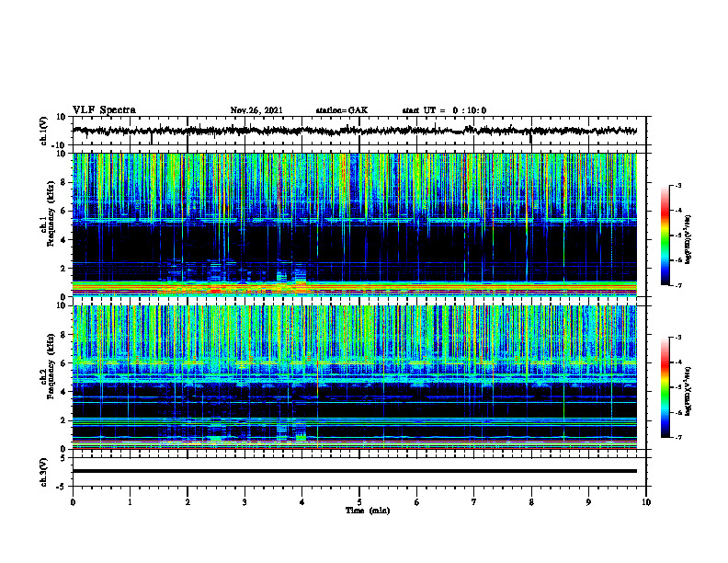This screenshot has height=563, width=728.
Task: Click time axis tick label "0"
Action: [73, 502]
